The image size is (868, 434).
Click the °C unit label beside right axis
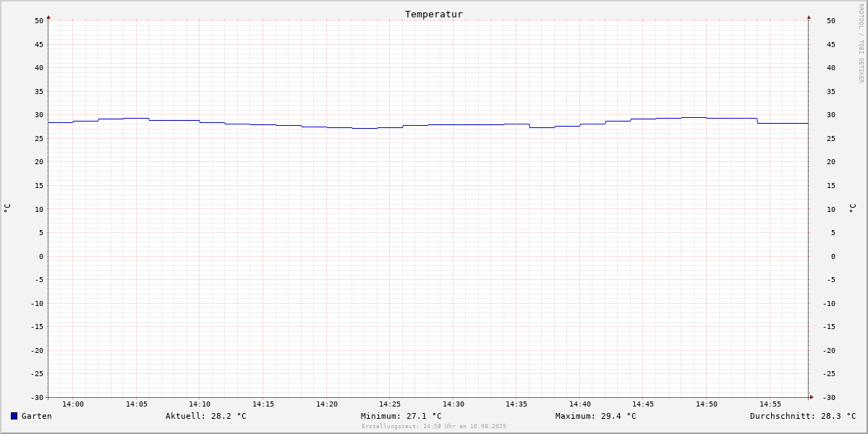point(853,208)
